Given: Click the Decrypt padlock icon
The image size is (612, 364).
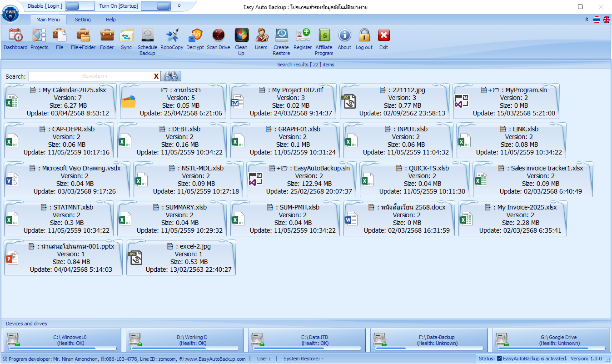Looking at the screenshot, I should (195, 35).
